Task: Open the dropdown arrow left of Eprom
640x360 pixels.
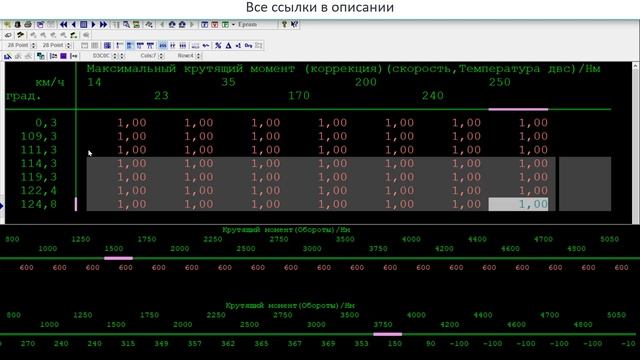Action: point(233,24)
